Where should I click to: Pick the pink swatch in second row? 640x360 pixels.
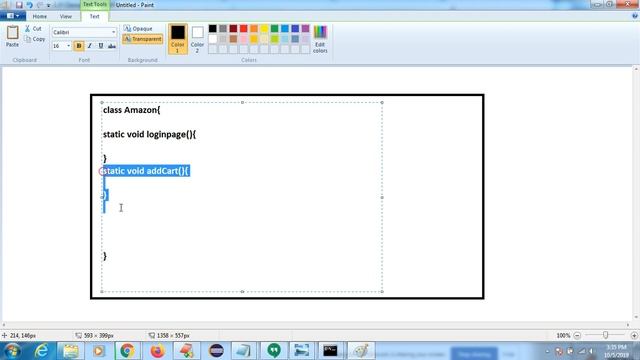244,39
